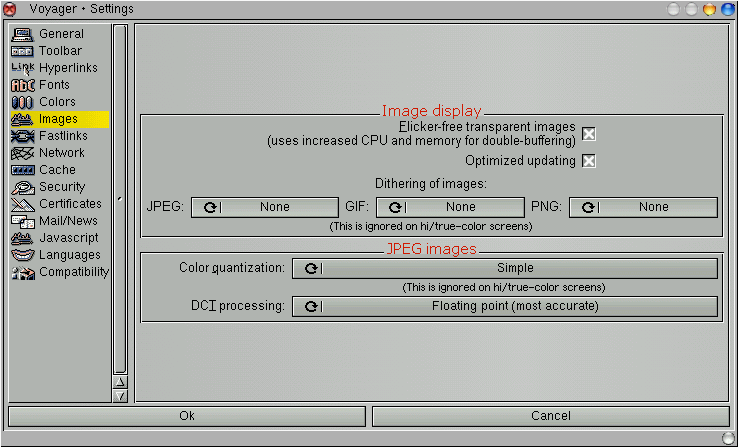This screenshot has width=738, height=447.
Task: Click the Cancel button
Action: pos(551,416)
